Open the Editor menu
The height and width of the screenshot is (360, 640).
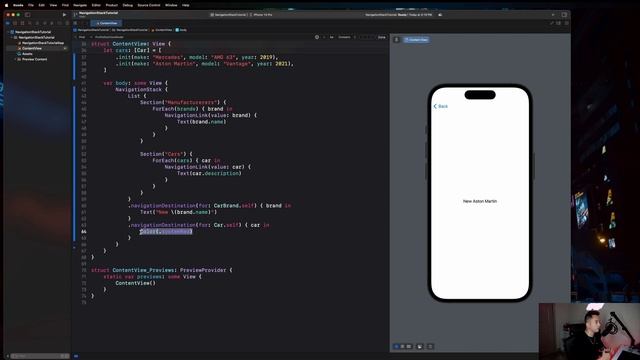point(96,5)
